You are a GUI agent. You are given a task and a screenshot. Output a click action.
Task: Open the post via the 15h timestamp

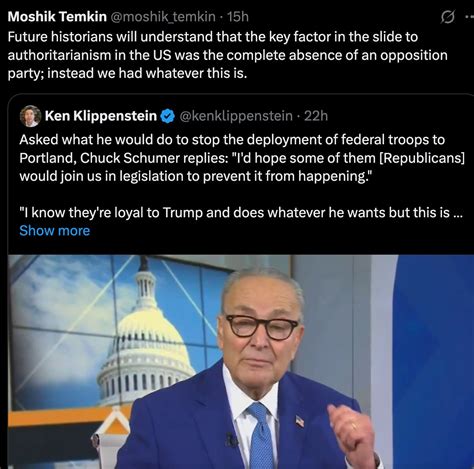click(x=238, y=17)
